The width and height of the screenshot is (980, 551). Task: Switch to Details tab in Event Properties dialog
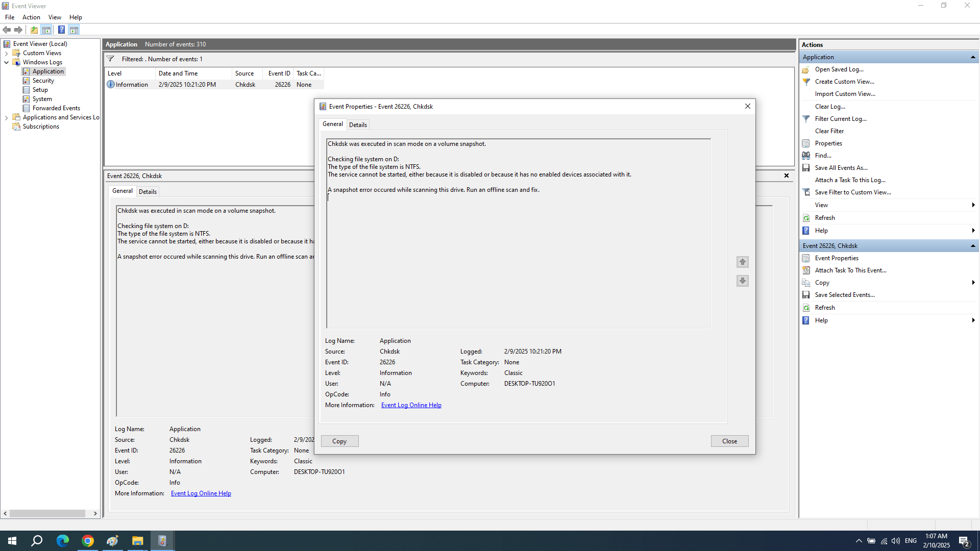(x=358, y=125)
